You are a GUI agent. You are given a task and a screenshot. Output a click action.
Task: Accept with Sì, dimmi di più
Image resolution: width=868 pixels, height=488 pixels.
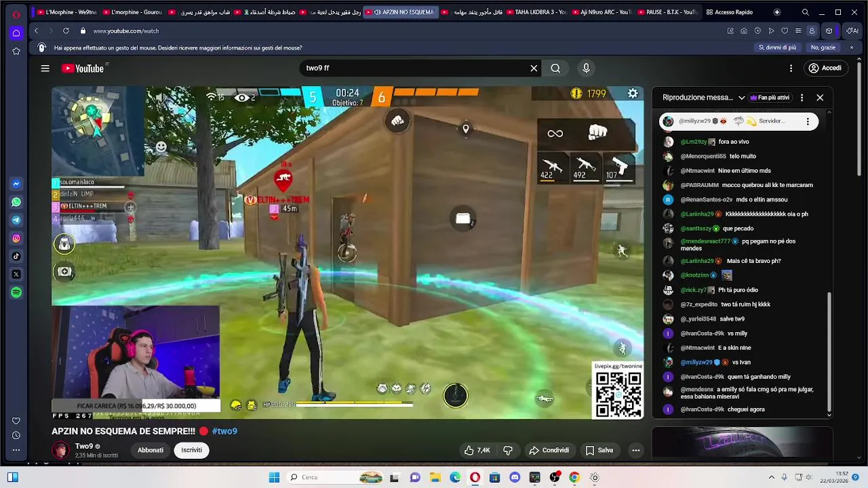777,47
